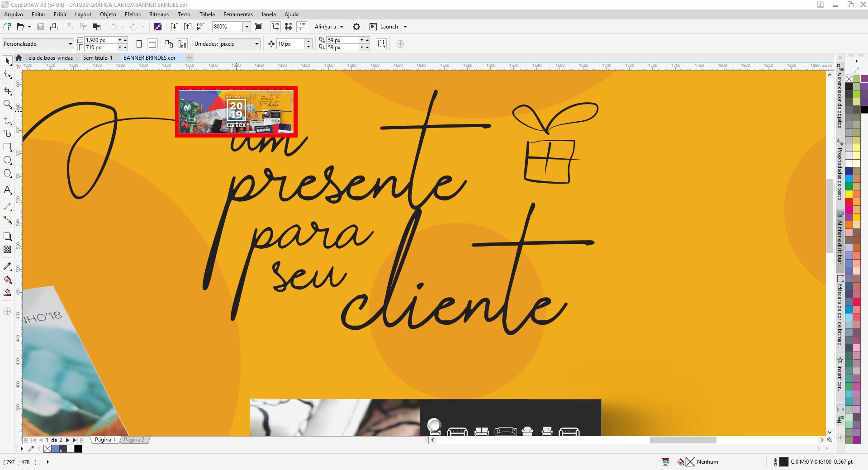
Task: Select the Smart Fill tool
Action: (7, 293)
